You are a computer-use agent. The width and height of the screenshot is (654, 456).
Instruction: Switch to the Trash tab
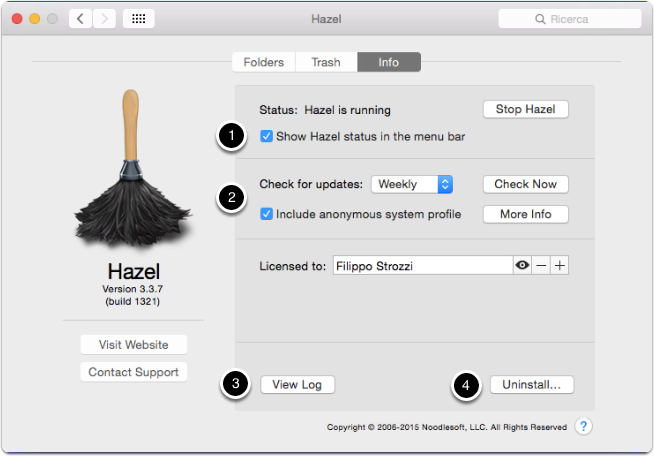coord(326,62)
